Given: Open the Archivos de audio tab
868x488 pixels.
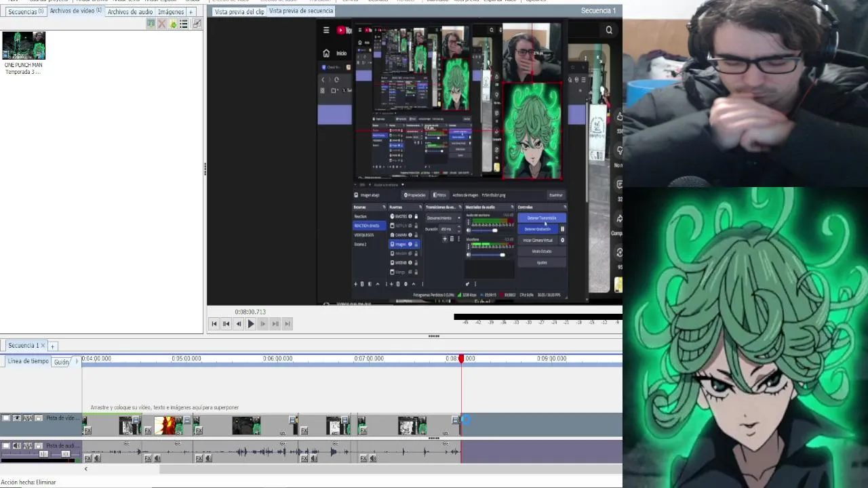Looking at the screenshot, I should pos(130,12).
